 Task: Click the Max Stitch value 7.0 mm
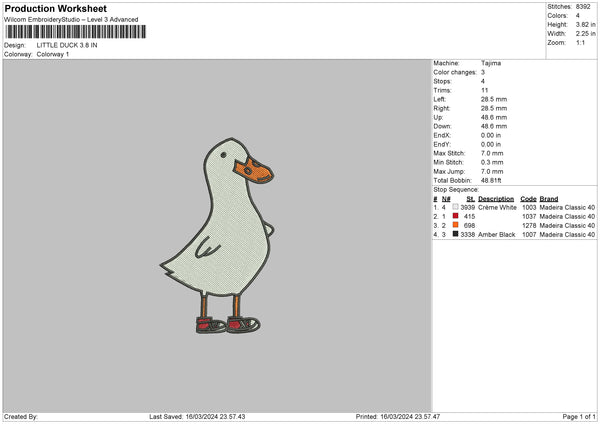[x=492, y=153]
